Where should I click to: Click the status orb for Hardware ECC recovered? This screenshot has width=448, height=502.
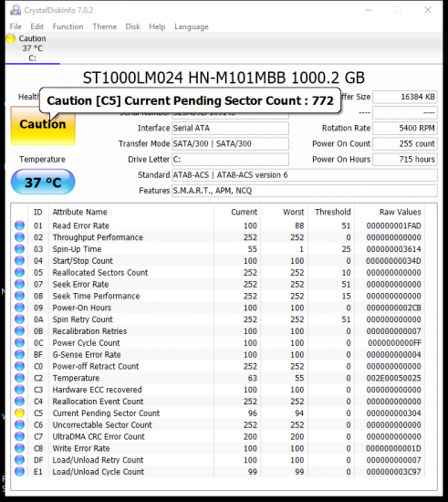[x=19, y=390]
